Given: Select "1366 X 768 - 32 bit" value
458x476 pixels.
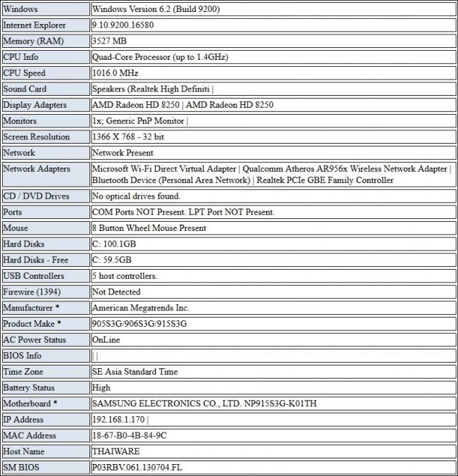Looking at the screenshot, I should pos(128,137).
